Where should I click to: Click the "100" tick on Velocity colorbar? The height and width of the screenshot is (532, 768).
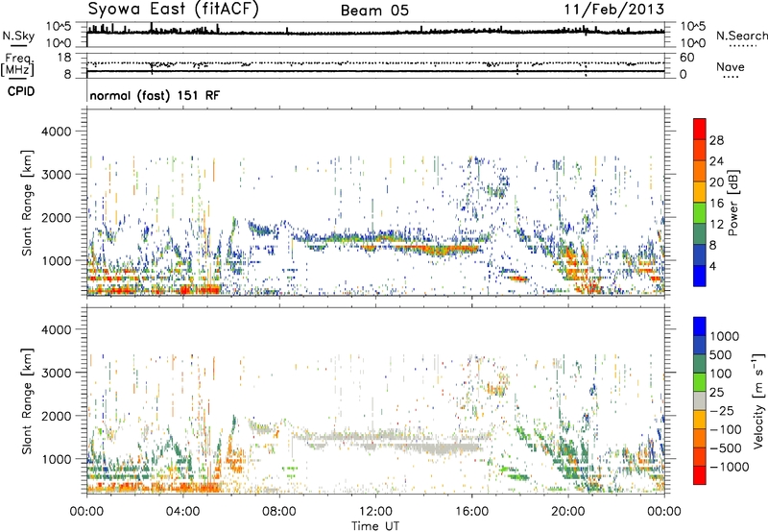click(721, 374)
